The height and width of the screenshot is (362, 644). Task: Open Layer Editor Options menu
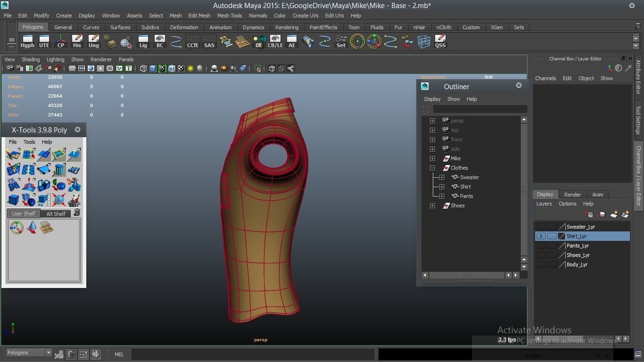tap(568, 204)
